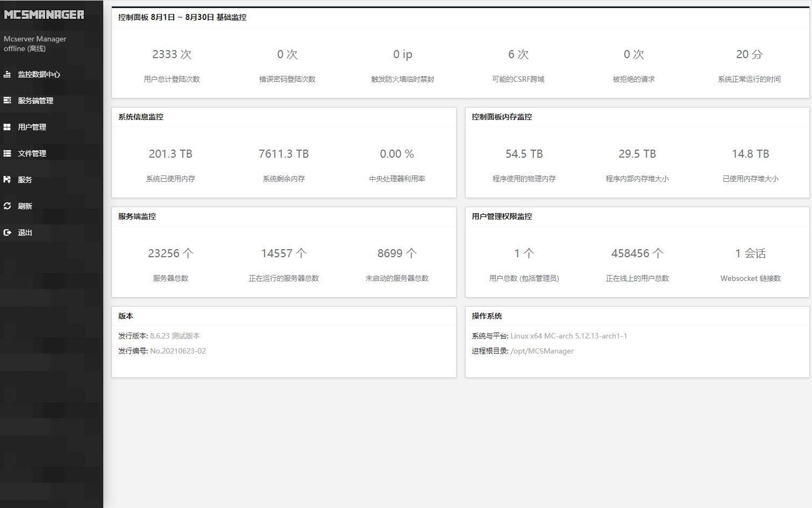Screen dimensions: 812x508
Task: Click the 0 ip firewall value
Action: tap(403, 54)
